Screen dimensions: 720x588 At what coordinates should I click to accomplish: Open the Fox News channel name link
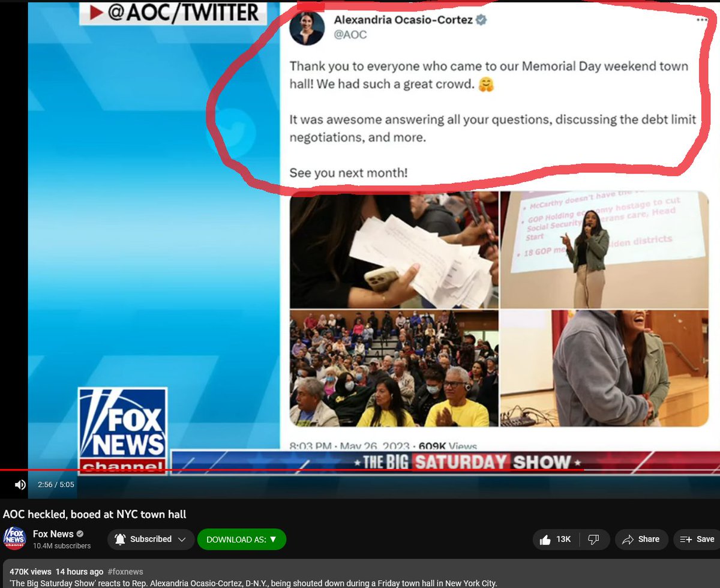pos(53,533)
